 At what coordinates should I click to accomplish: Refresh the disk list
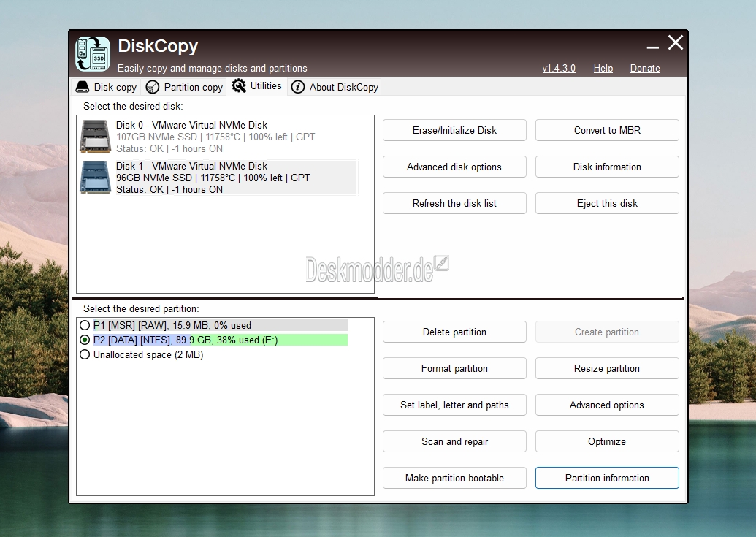pyautogui.click(x=454, y=203)
